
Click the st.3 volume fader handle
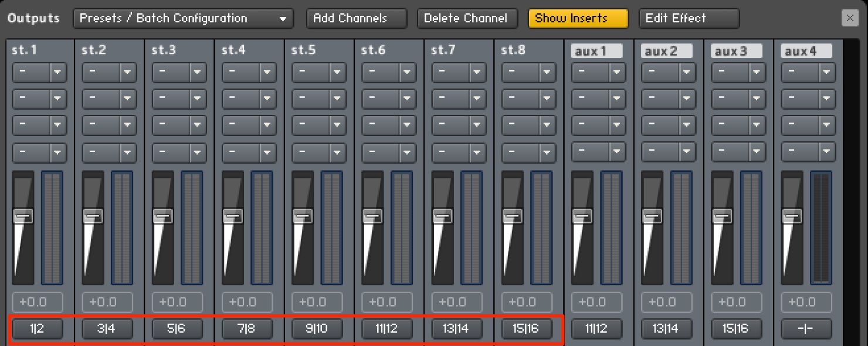(163, 216)
